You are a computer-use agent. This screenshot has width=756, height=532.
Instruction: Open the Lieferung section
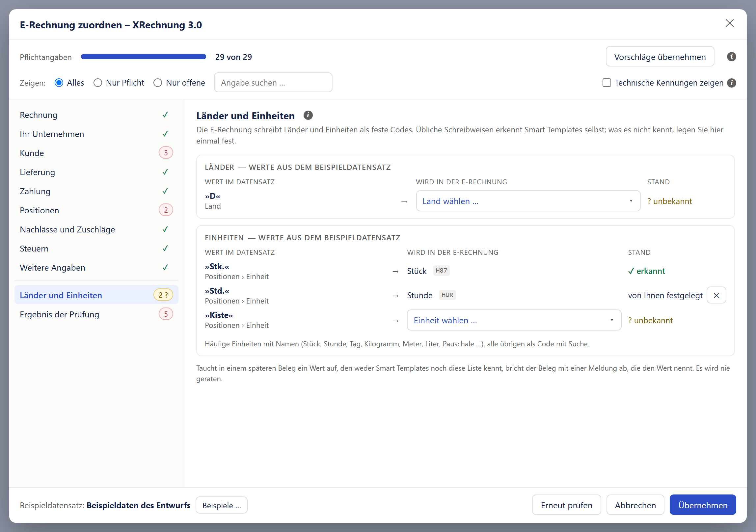(96, 172)
